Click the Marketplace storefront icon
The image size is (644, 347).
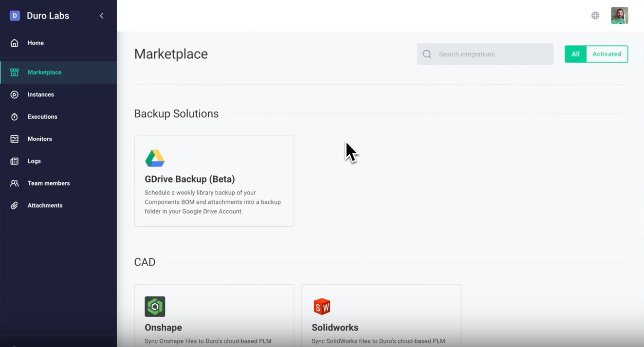pos(15,72)
